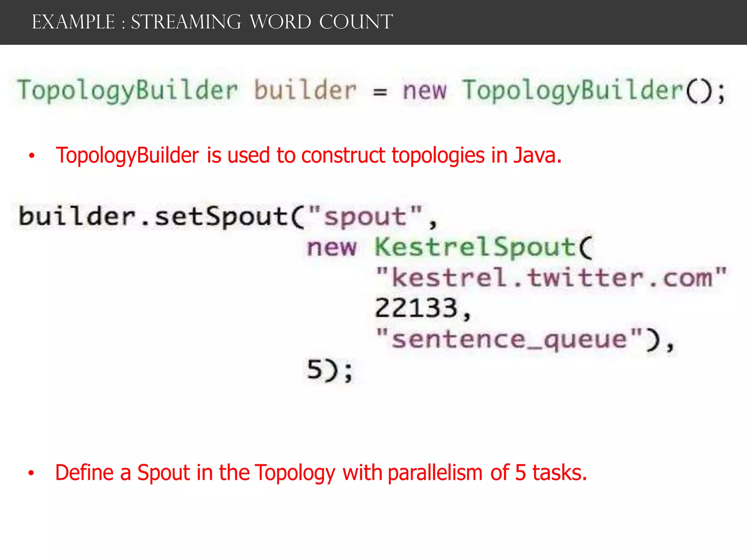The height and width of the screenshot is (560, 747).
Task: Click the slide title 'Example : Streaming Word Count'
Action: point(212,22)
